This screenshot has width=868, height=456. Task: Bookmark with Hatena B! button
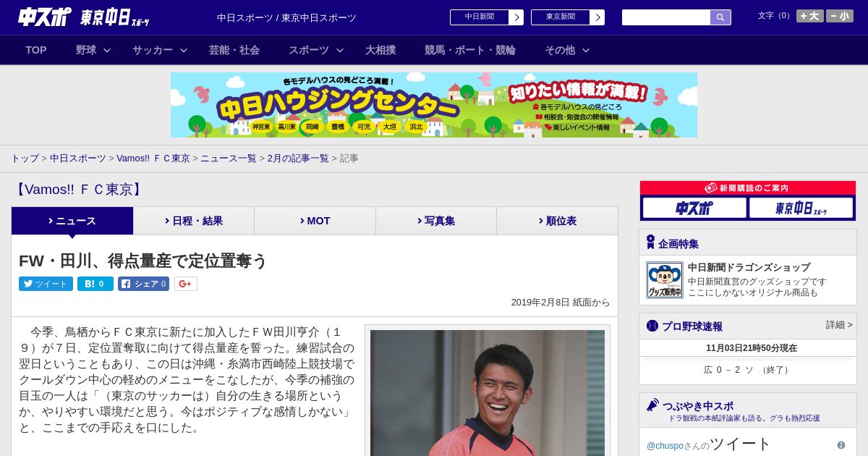[95, 284]
